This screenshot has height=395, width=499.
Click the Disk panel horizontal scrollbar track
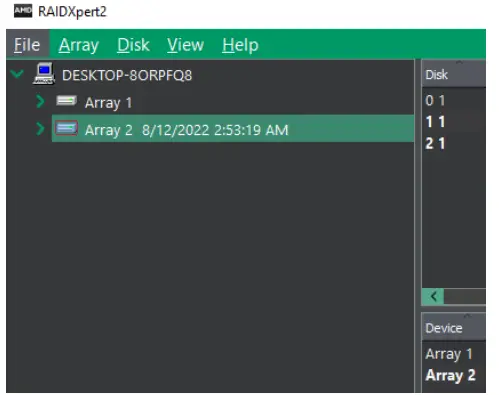pos(465,296)
